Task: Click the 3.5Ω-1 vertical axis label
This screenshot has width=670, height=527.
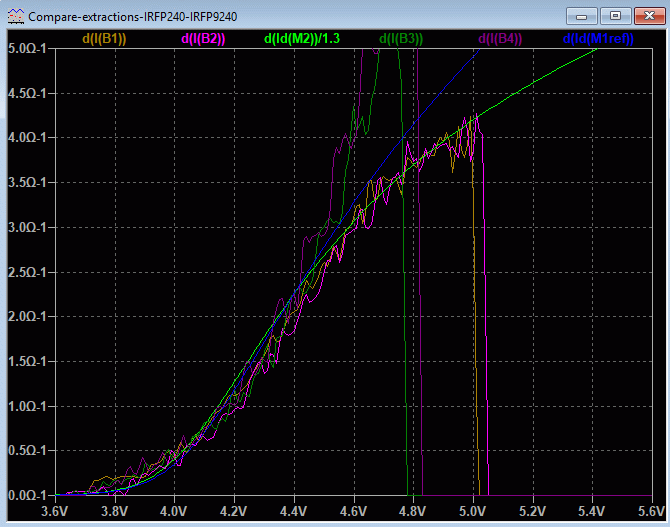Action: click(x=27, y=183)
